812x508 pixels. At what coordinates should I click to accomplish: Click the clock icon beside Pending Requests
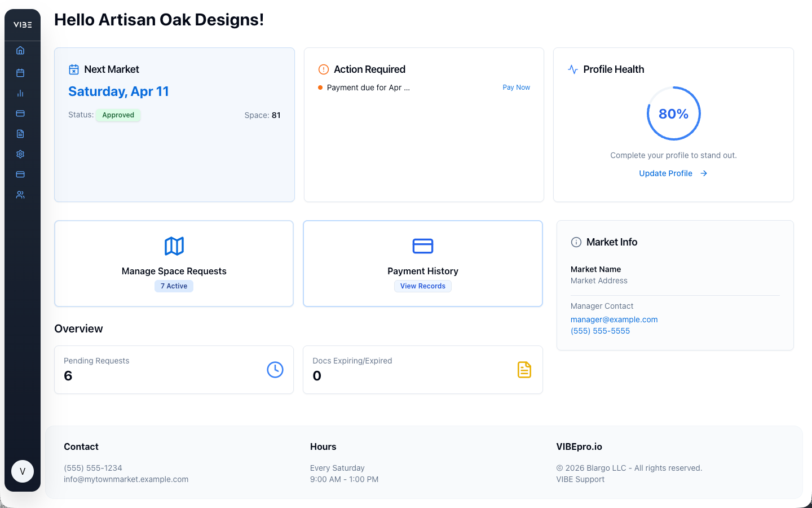(275, 369)
